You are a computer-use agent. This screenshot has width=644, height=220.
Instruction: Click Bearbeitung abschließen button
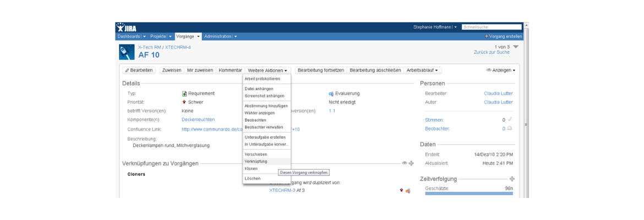(x=375, y=70)
